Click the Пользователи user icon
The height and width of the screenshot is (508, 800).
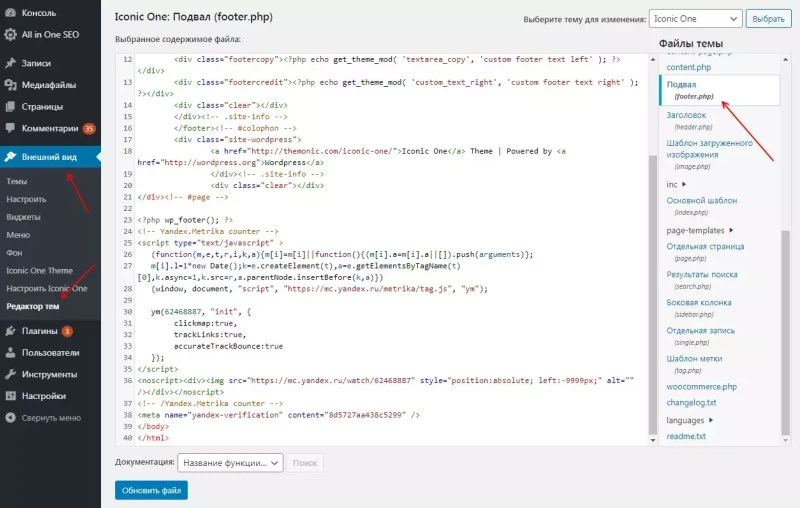coord(10,352)
